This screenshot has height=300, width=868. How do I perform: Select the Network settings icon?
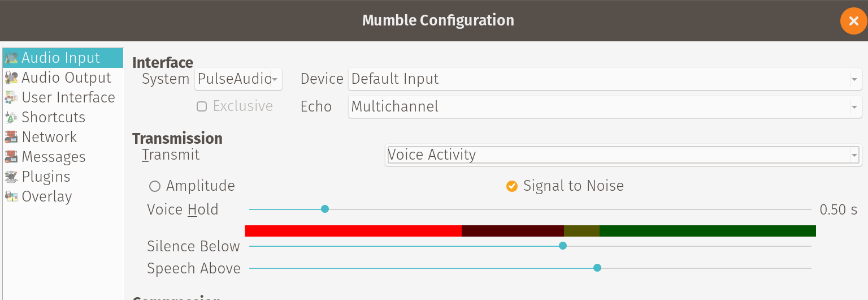click(11, 137)
